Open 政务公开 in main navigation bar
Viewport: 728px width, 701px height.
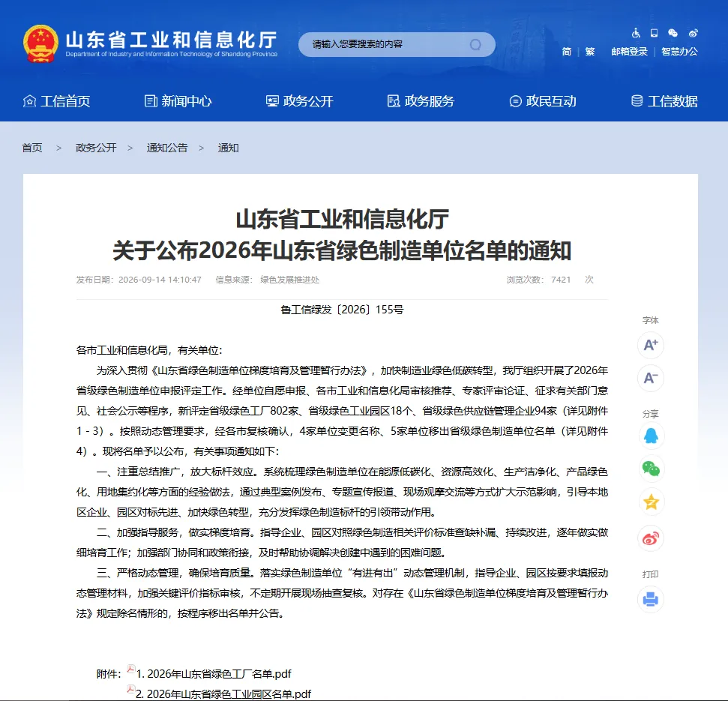pos(299,101)
